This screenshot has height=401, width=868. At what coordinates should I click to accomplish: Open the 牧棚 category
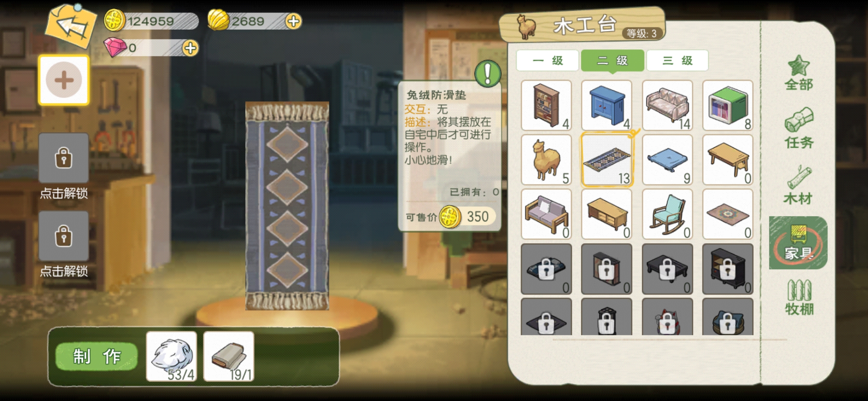click(799, 297)
